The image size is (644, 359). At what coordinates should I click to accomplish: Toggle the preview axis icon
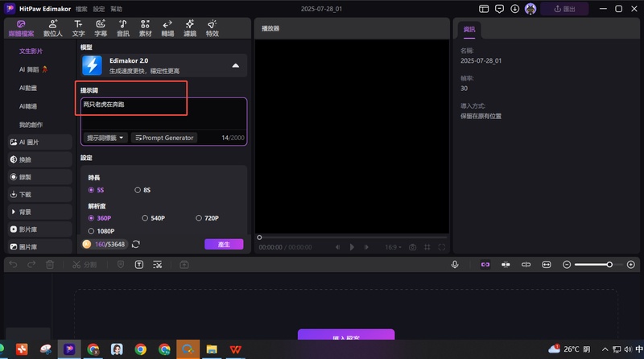[526, 265]
